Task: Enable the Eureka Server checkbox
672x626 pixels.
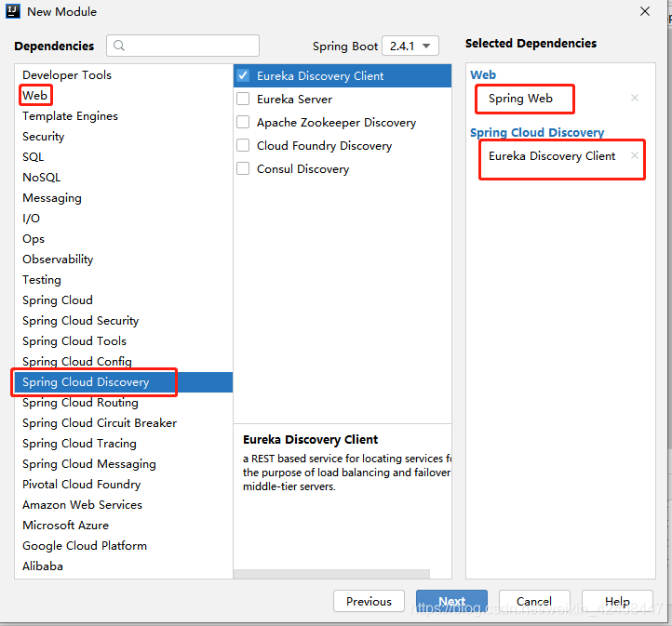Action: pos(243,99)
